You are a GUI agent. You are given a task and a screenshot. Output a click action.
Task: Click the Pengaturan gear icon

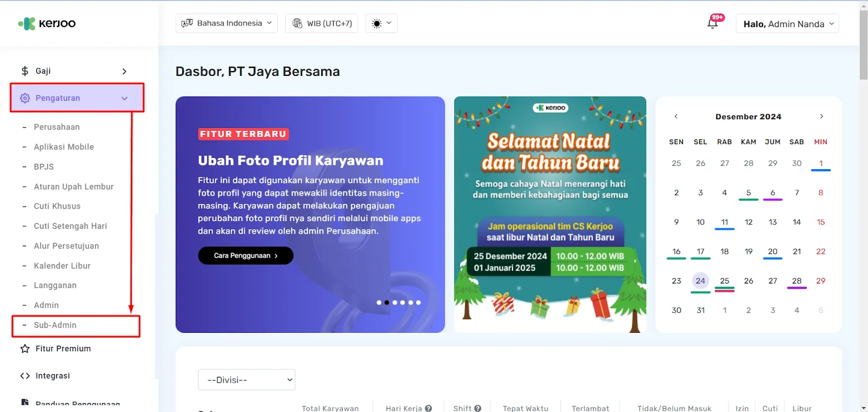[x=25, y=98]
